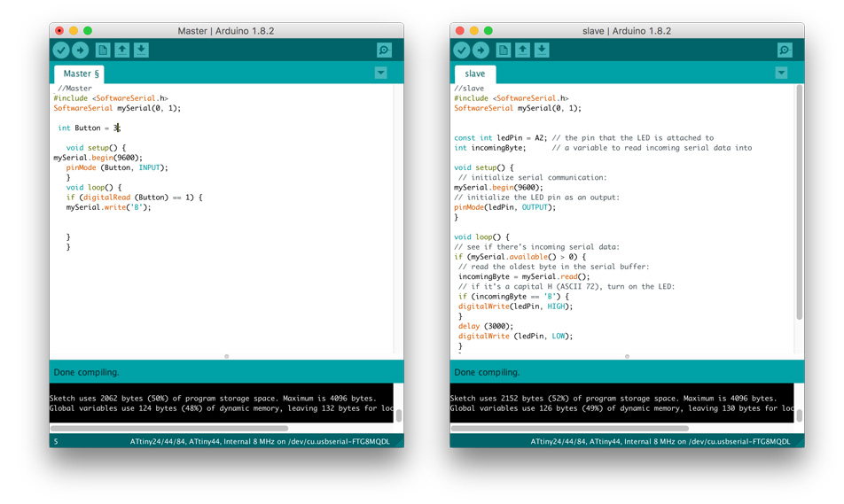Click 'void setup() {' line in slave
This screenshot has width=844, height=504.
point(484,167)
